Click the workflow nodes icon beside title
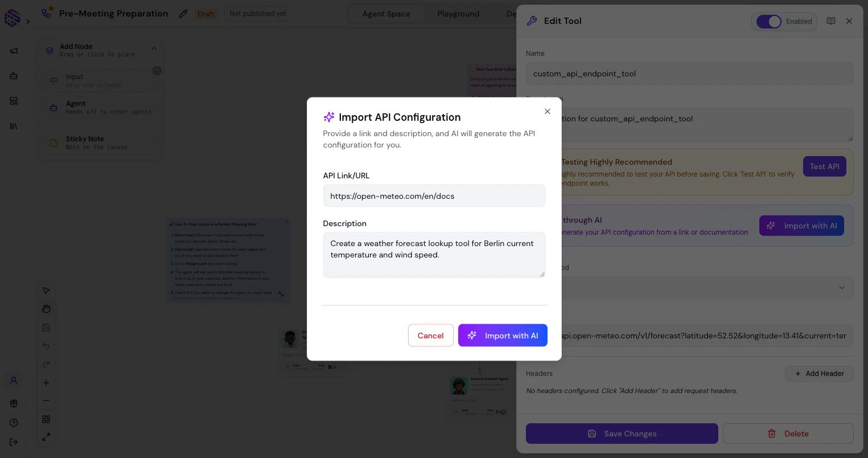Screen dimensions: 868x458 tap(47, 13)
